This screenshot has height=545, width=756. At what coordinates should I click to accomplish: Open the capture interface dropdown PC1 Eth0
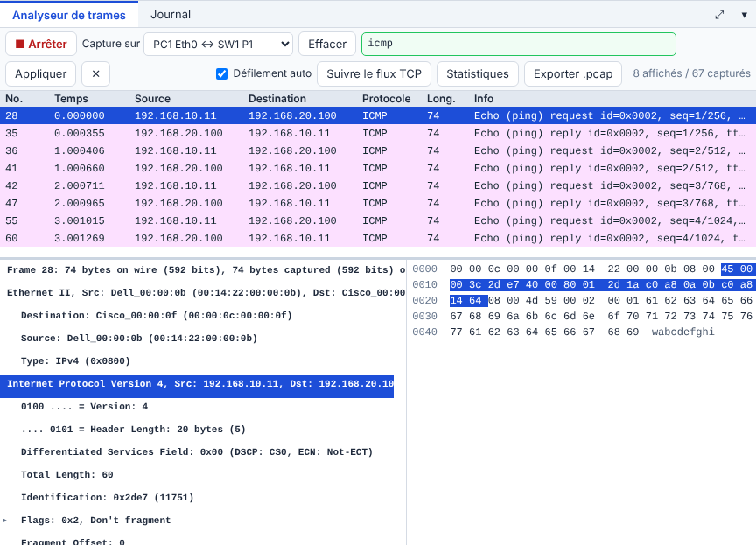(219, 45)
